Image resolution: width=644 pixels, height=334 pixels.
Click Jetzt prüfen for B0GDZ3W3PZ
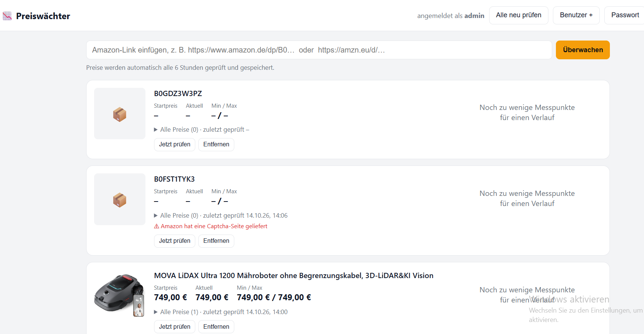tap(175, 144)
